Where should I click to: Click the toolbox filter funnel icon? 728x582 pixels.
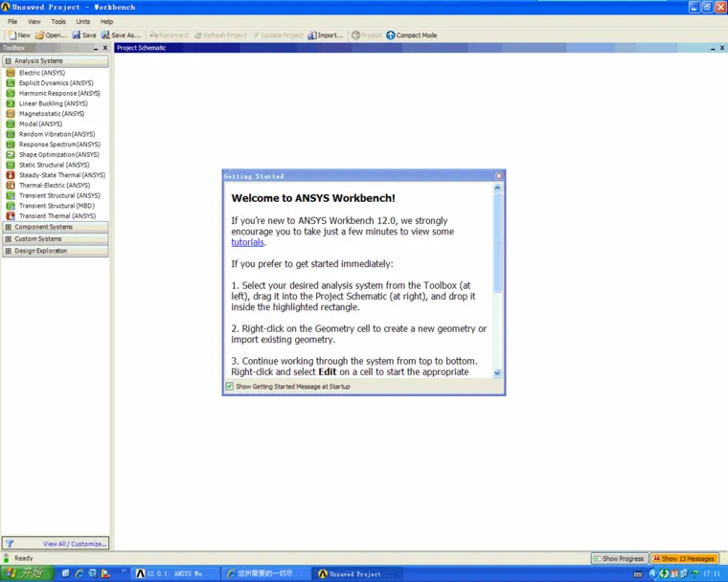tap(10, 544)
